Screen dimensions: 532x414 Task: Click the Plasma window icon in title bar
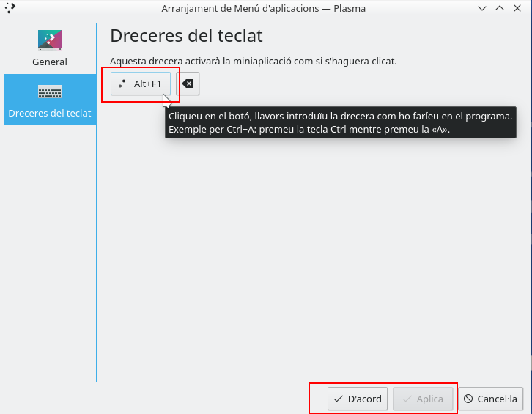pyautogui.click(x=10, y=9)
